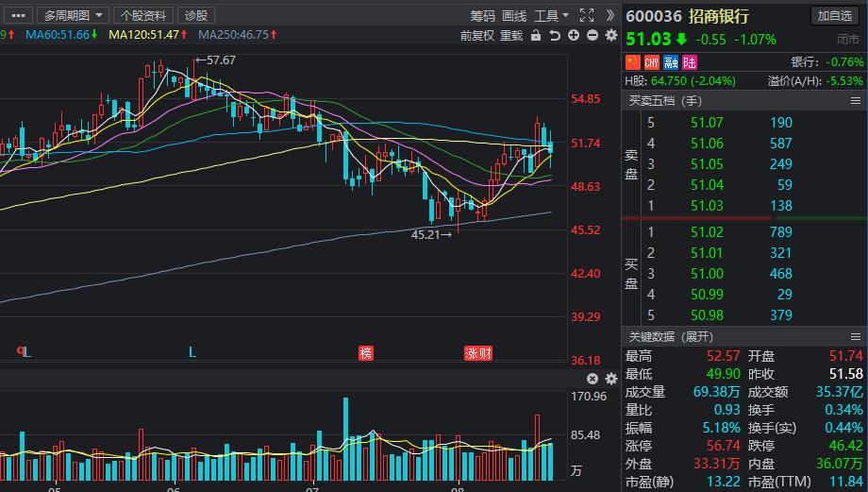The height and width of the screenshot is (492, 868).
Task: Select buy level 3 price 51.00
Action: tap(707, 274)
